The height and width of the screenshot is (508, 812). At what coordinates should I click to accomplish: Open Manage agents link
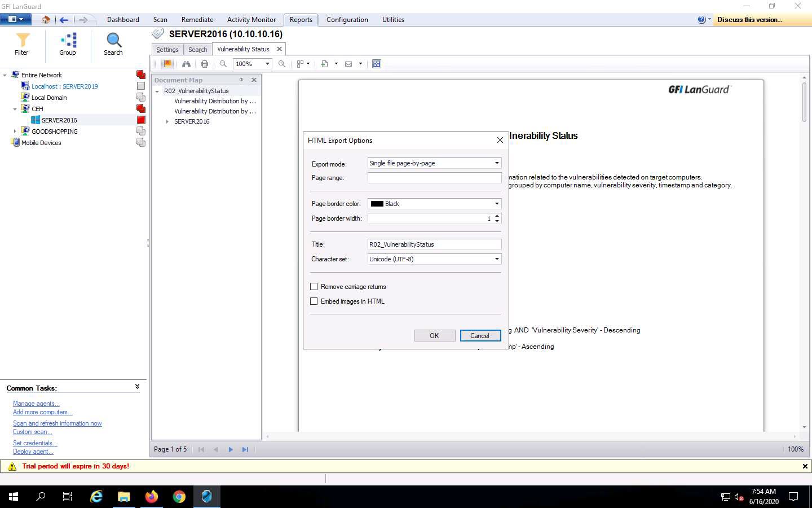[36, 404]
